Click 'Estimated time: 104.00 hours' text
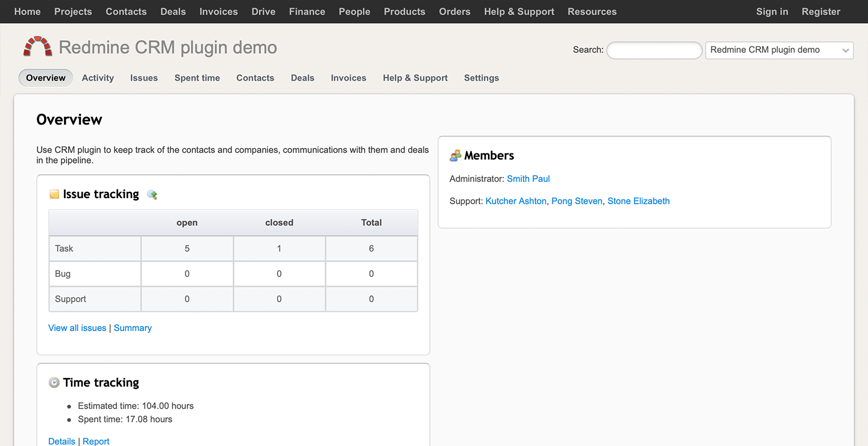The height and width of the screenshot is (446, 868). pyautogui.click(x=136, y=406)
